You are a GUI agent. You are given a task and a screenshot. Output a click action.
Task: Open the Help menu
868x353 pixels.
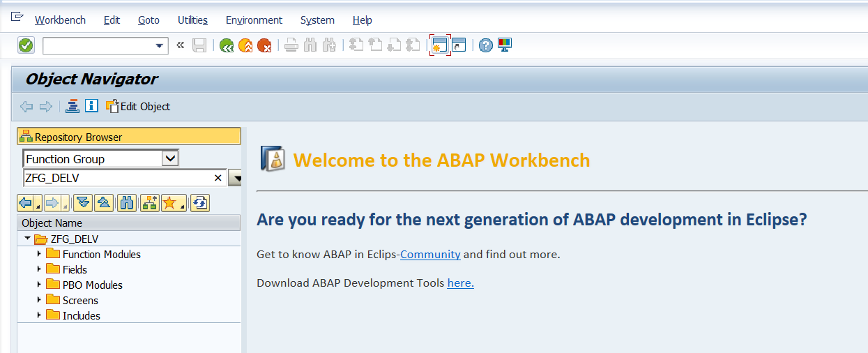pyautogui.click(x=362, y=20)
